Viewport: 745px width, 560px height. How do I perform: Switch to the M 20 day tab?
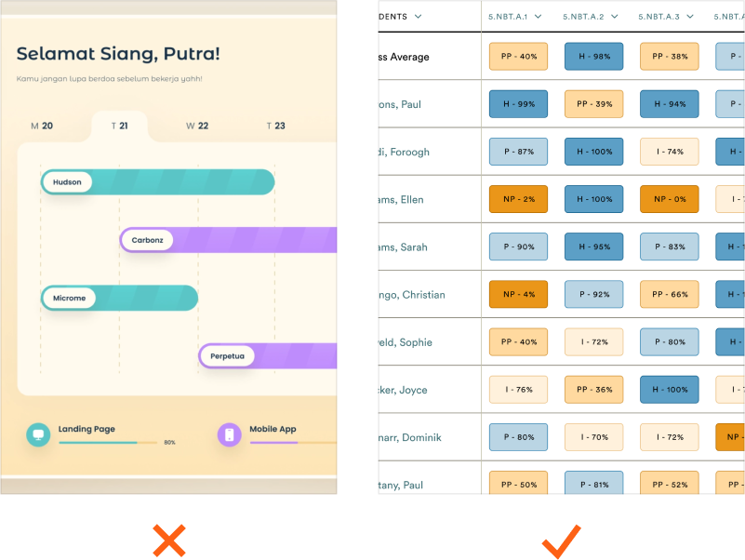(42, 126)
